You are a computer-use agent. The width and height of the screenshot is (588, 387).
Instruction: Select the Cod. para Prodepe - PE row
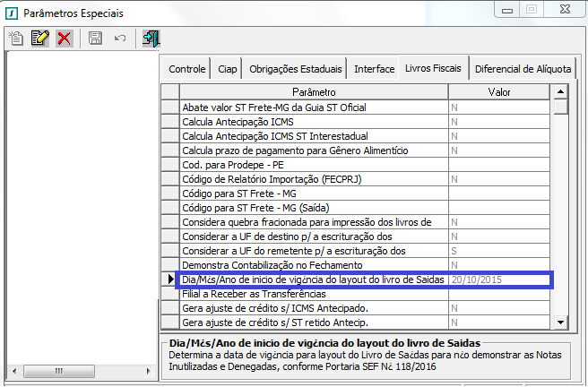pos(314,165)
